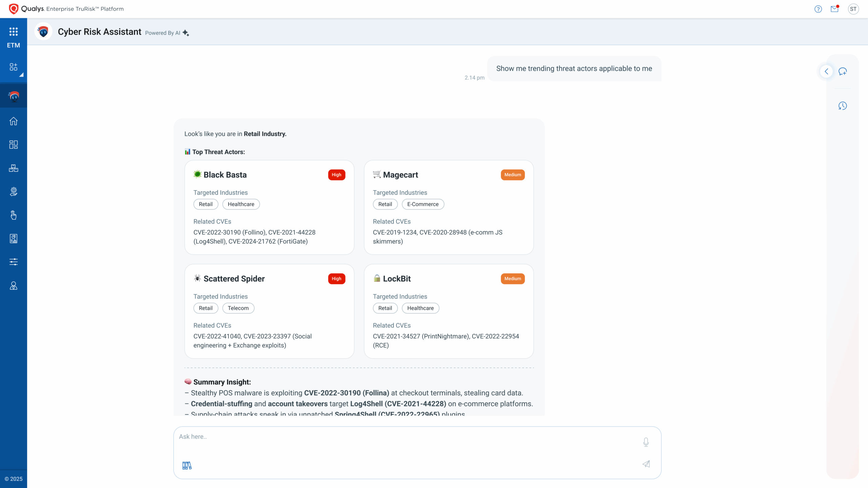Open the ST user avatar menu
The height and width of the screenshot is (488, 868).
[x=853, y=9]
